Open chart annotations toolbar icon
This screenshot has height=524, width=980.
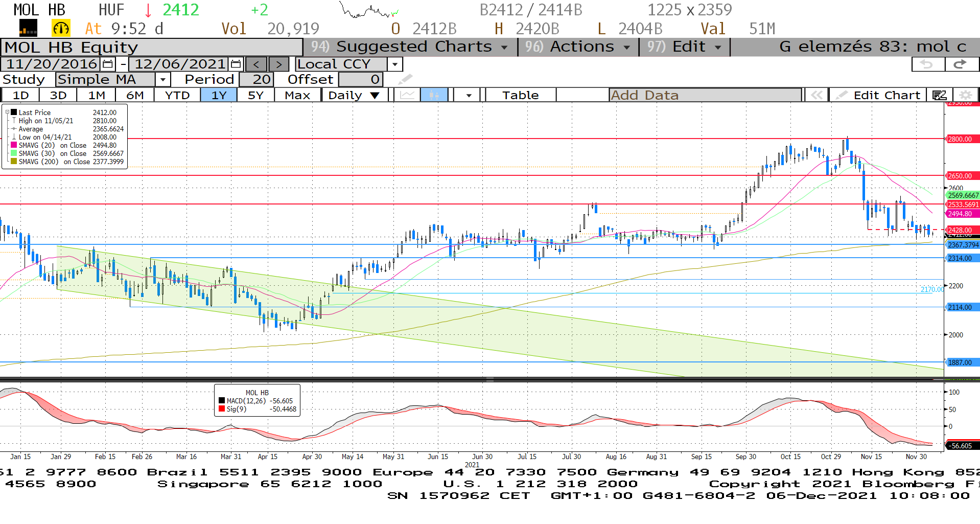pyautogui.click(x=939, y=95)
